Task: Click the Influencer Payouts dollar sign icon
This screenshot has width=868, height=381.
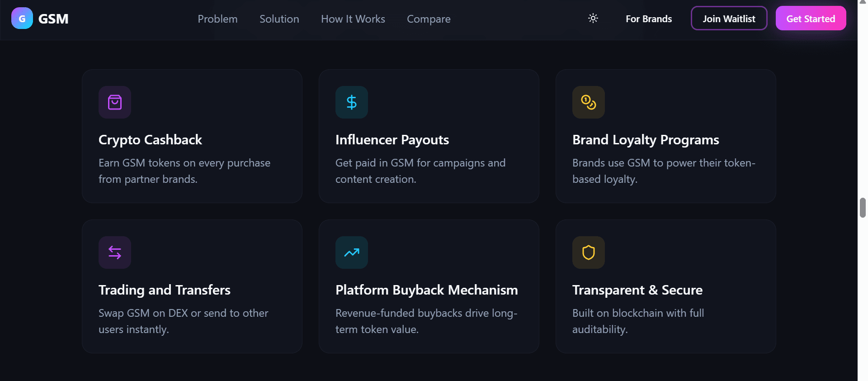Action: pos(351,102)
